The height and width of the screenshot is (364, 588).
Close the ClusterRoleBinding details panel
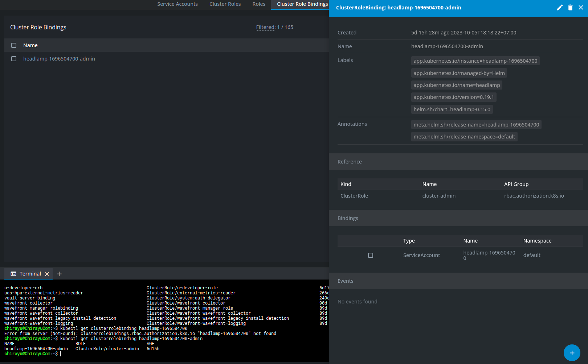coord(581,7)
